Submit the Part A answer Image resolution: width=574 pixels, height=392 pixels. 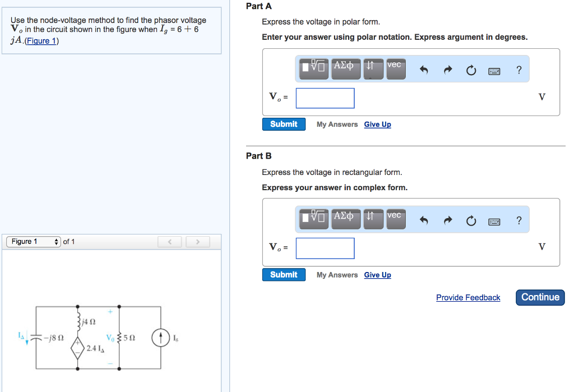pos(284,124)
